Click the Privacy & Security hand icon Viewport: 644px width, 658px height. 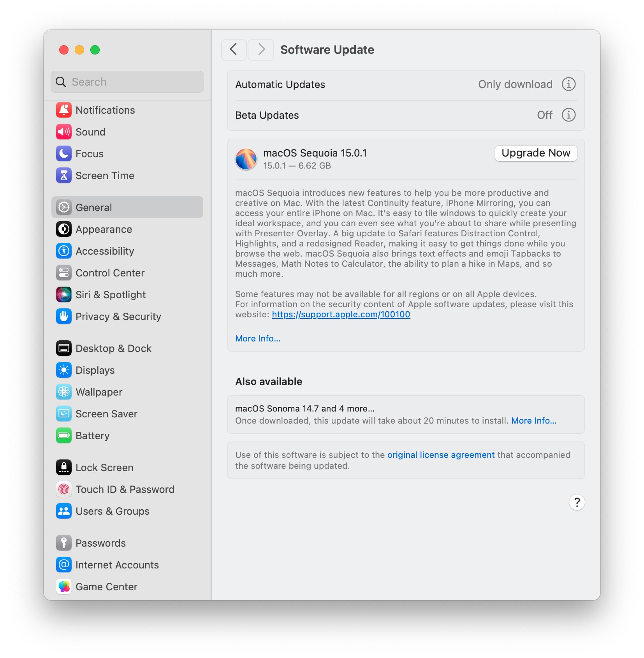[x=64, y=316]
